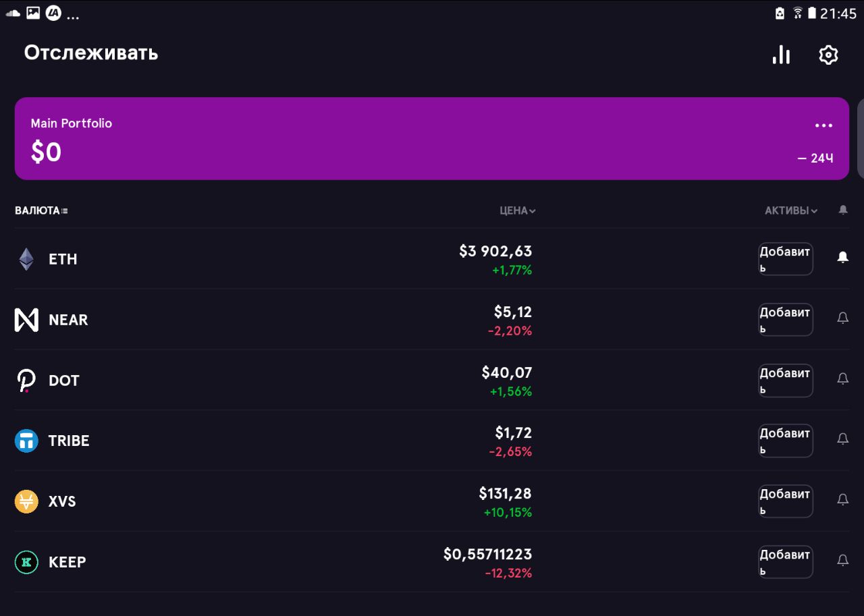Image resolution: width=864 pixels, height=616 pixels.
Task: Tap the KEEP coin logo
Action: coord(26,562)
